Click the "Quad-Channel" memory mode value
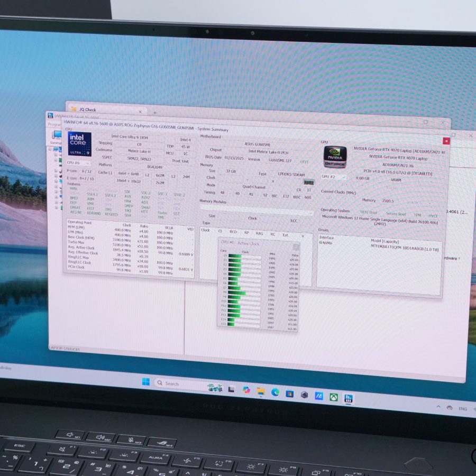The height and width of the screenshot is (476, 476). [x=254, y=187]
